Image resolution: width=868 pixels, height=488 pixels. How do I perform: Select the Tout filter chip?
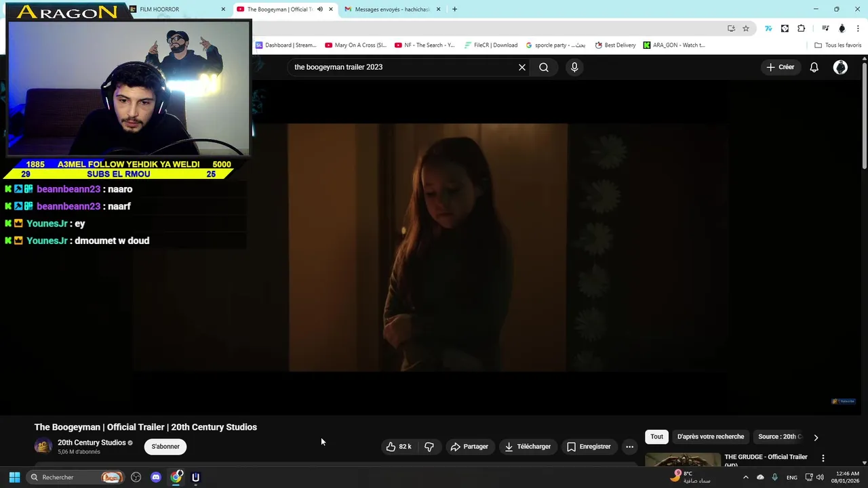tap(656, 436)
